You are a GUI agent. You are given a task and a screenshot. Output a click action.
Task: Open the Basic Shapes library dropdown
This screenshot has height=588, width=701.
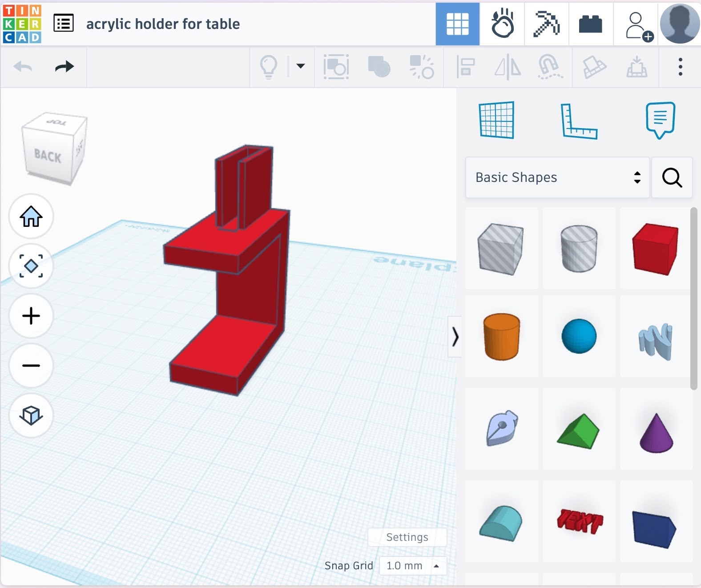click(557, 177)
